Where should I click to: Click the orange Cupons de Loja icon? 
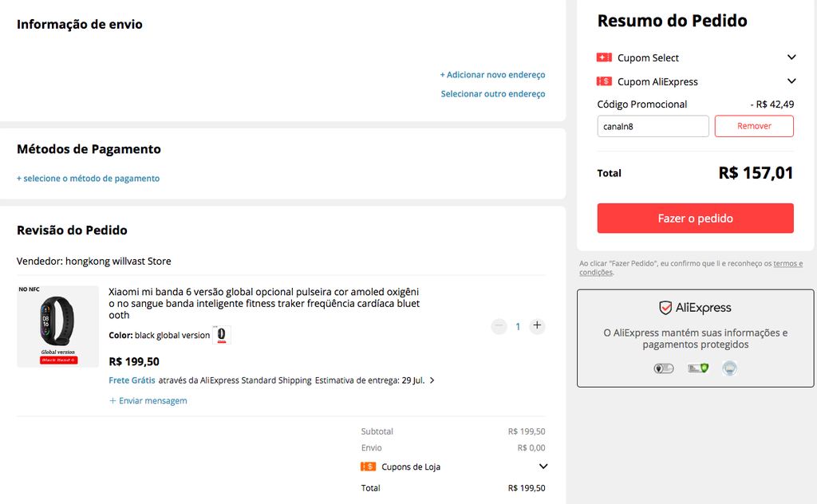[368, 467]
